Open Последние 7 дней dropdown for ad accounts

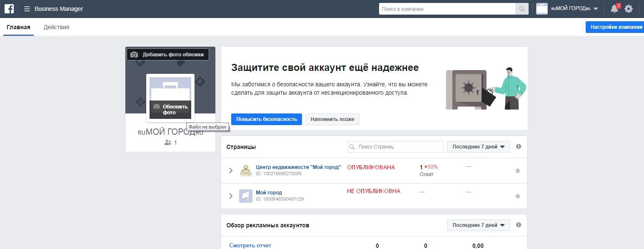click(478, 225)
